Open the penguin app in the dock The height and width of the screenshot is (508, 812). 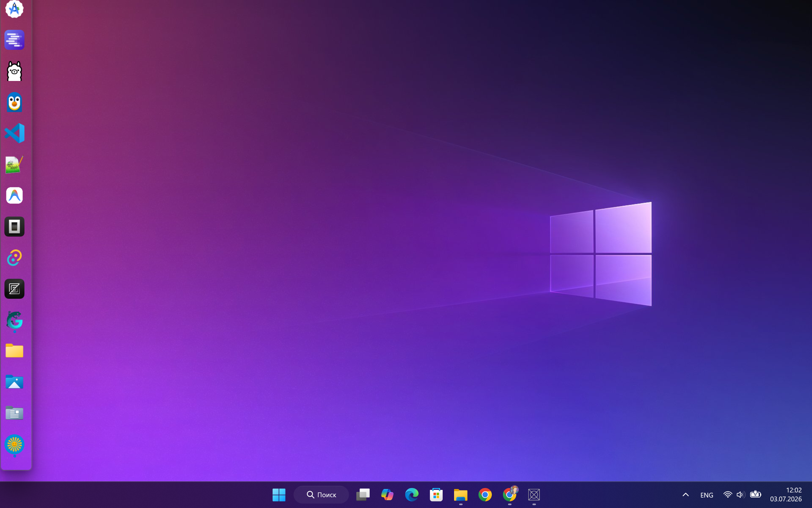coord(14,102)
